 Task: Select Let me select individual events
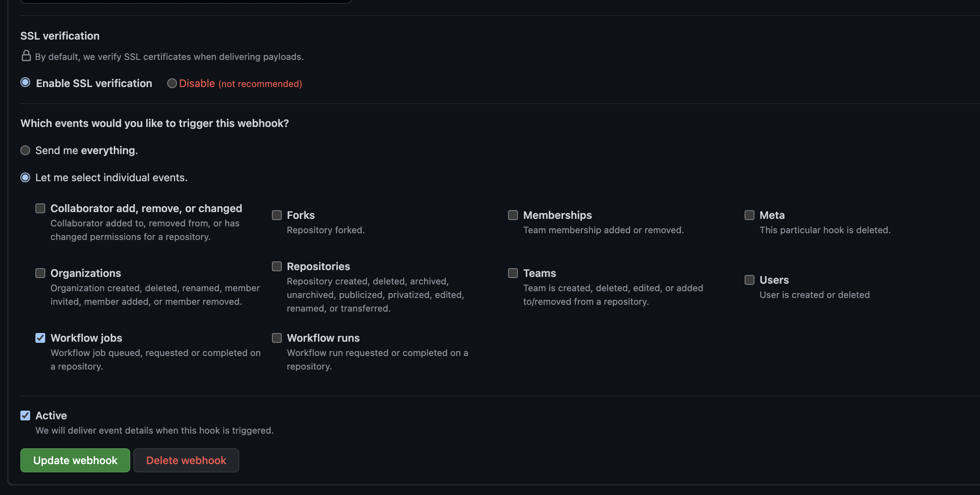pyautogui.click(x=25, y=177)
